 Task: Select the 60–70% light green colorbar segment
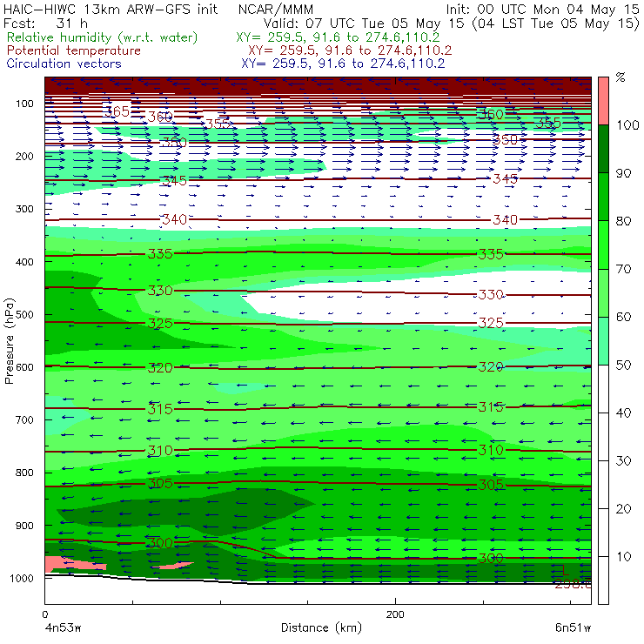click(x=603, y=292)
